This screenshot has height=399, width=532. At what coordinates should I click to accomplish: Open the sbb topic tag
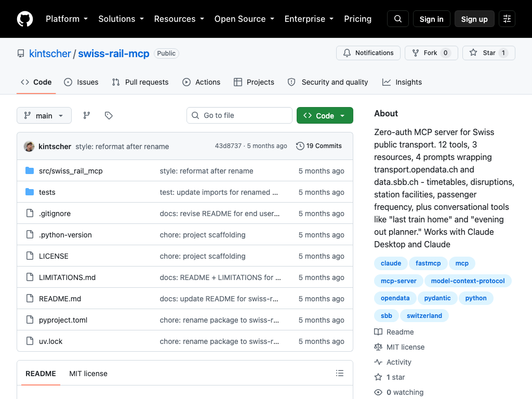point(386,316)
